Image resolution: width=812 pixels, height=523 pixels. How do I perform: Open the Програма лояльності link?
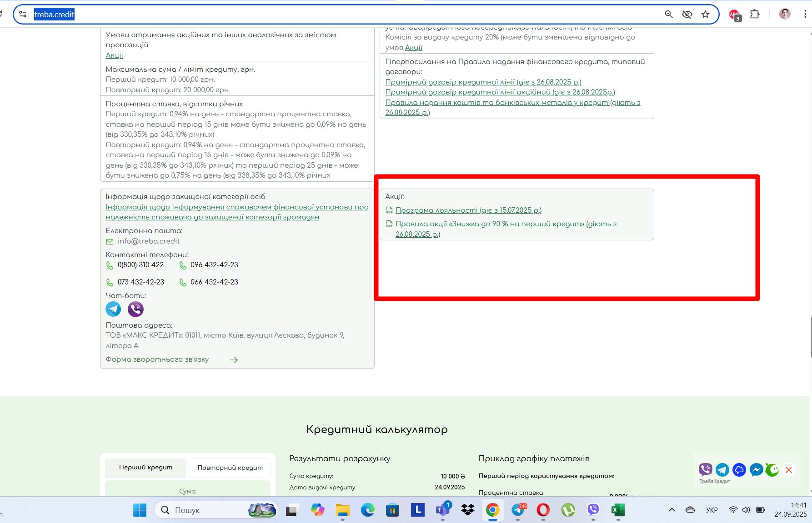468,210
